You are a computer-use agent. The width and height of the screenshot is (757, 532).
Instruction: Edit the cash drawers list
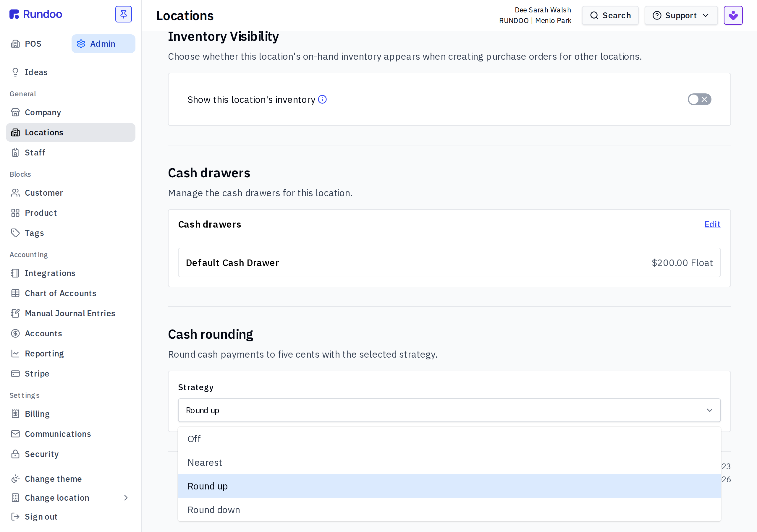point(712,224)
